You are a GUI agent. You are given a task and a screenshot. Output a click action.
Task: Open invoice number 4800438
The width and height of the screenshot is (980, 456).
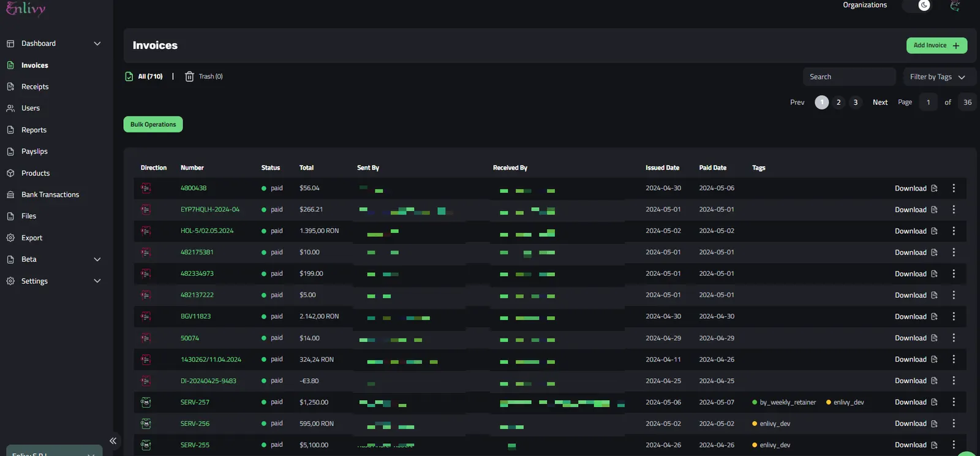pos(194,188)
